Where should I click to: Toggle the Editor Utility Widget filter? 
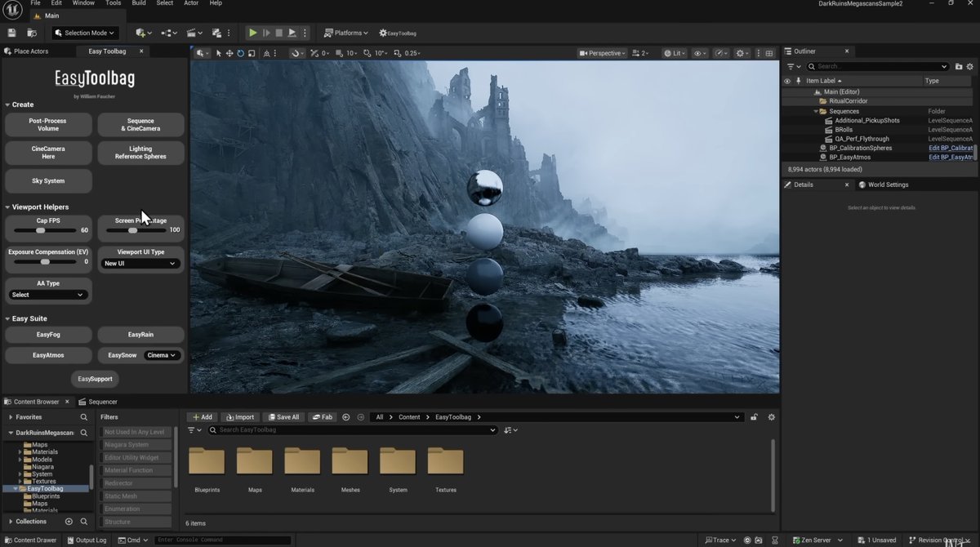pos(135,458)
